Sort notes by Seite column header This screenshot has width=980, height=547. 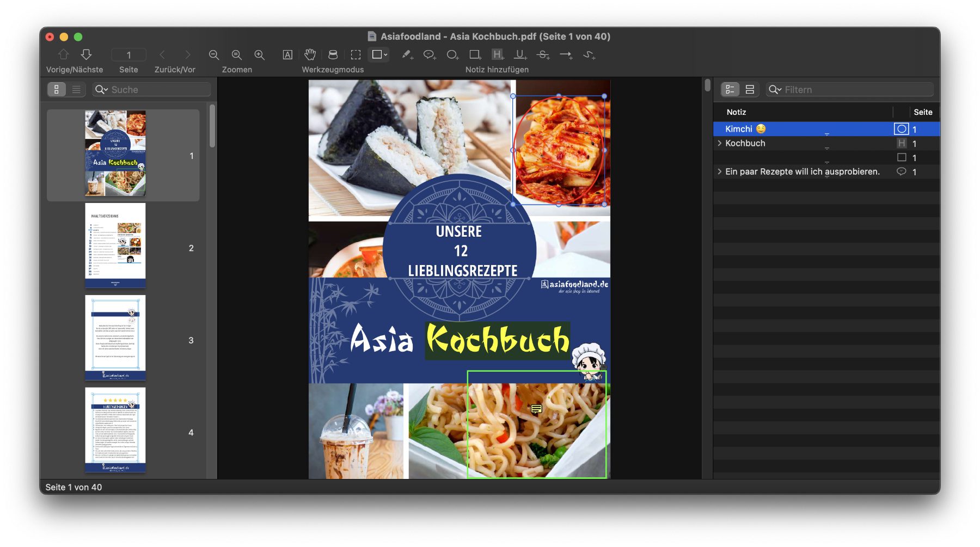(922, 112)
